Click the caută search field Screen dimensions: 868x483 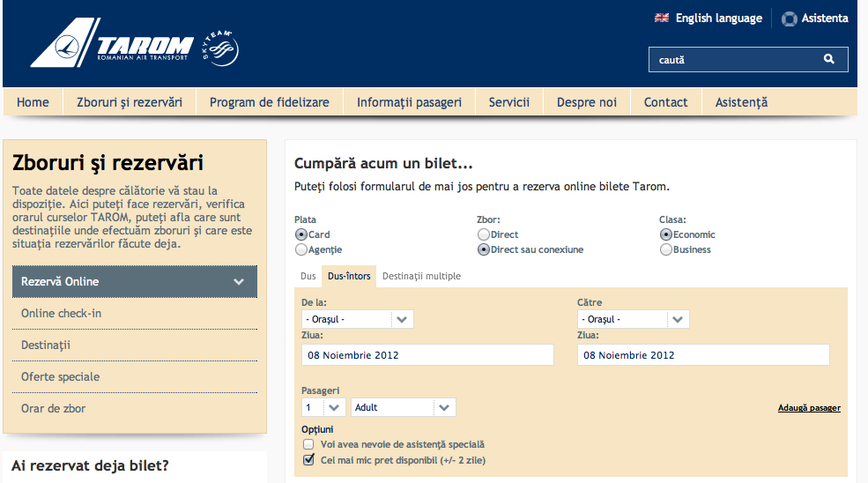coord(736,60)
